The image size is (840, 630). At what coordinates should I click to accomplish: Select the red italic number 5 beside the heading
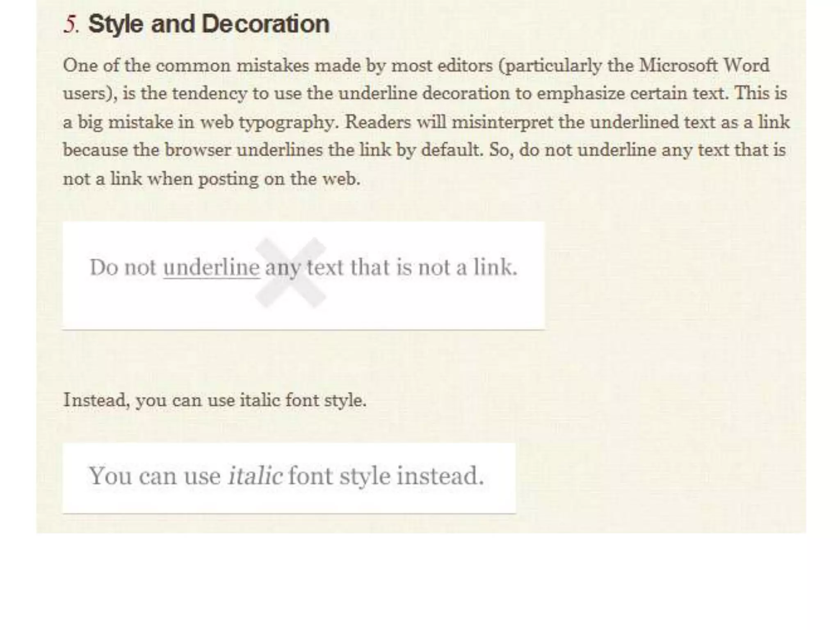[x=71, y=24]
